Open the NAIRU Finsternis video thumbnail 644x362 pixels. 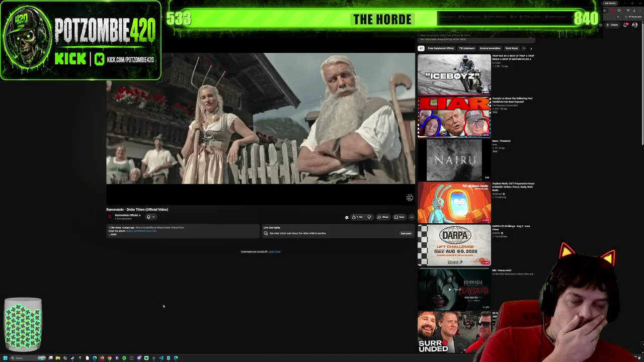[454, 160]
